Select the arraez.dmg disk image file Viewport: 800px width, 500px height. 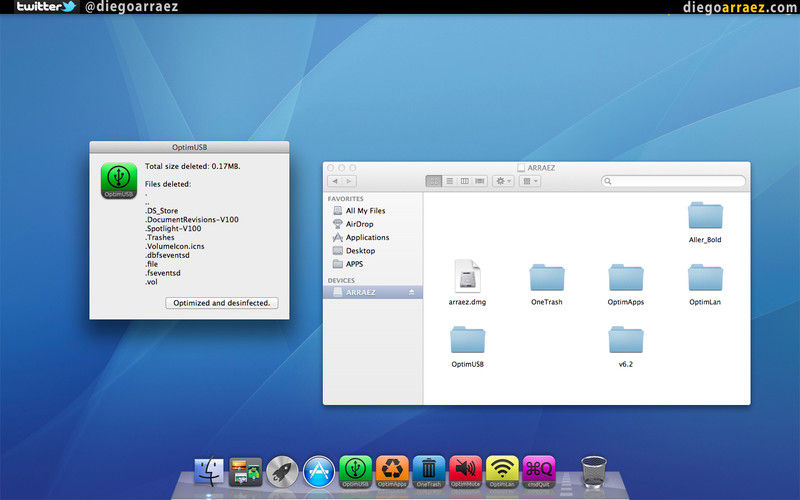pos(467,282)
